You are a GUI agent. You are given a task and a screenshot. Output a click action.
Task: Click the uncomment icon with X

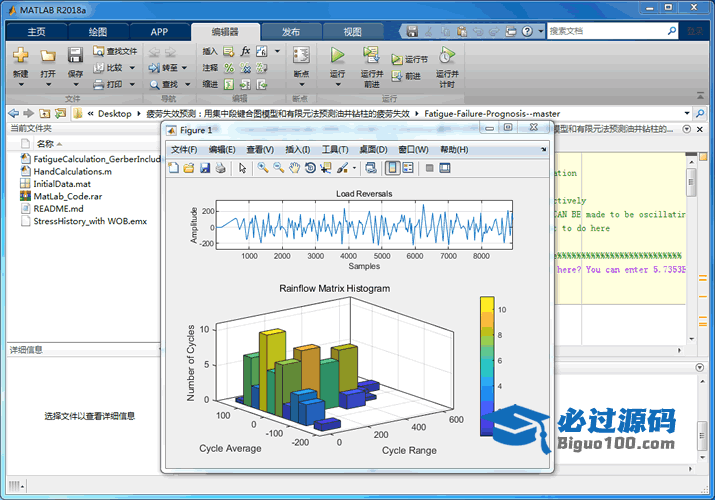[x=245, y=68]
